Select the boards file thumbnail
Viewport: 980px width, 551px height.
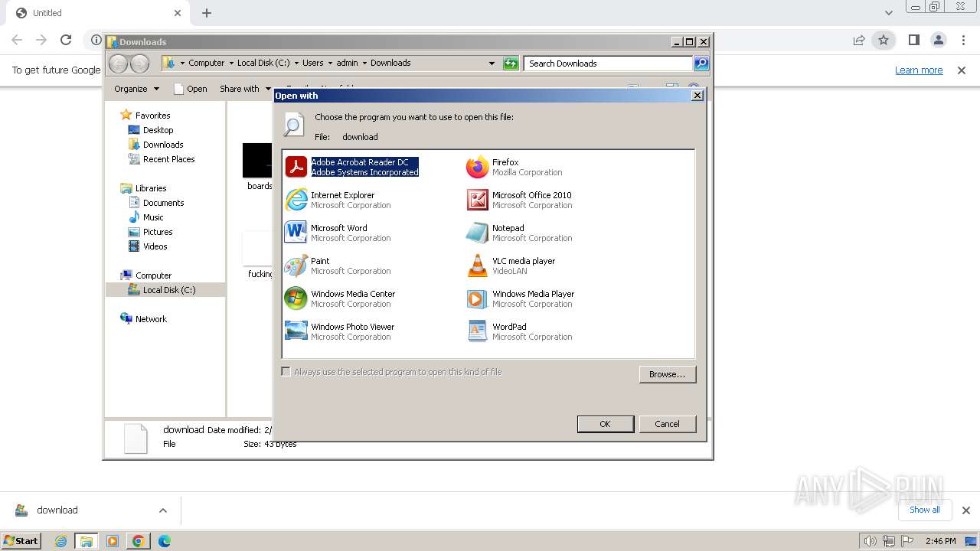point(258,161)
